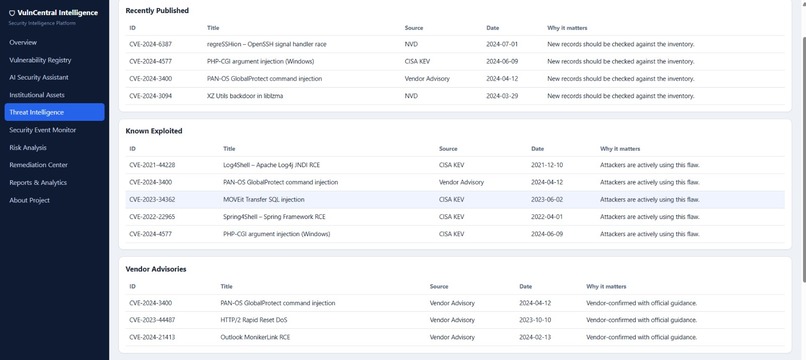Click date 2024-07-01
This screenshot has width=806, height=360.
tap(502, 44)
